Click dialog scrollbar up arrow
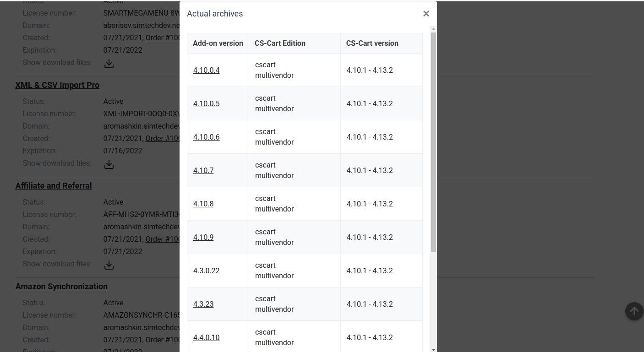This screenshot has width=644, height=352. [433, 29]
